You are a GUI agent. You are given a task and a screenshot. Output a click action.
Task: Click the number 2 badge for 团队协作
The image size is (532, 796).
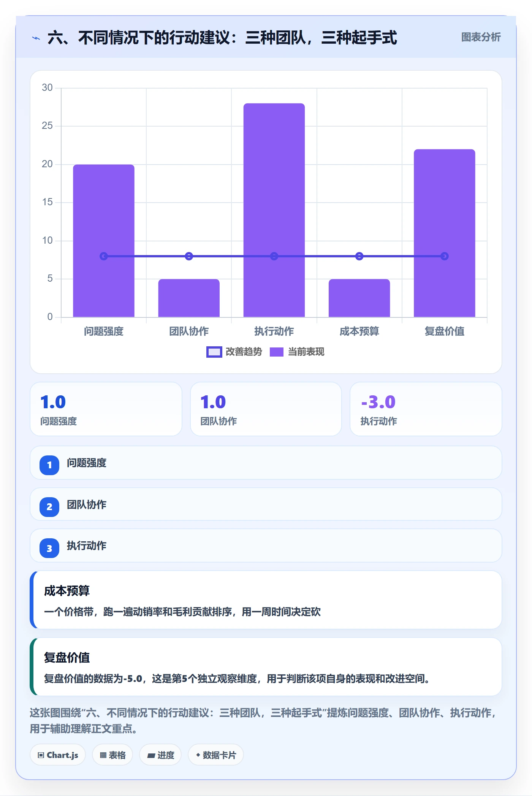[49, 507]
